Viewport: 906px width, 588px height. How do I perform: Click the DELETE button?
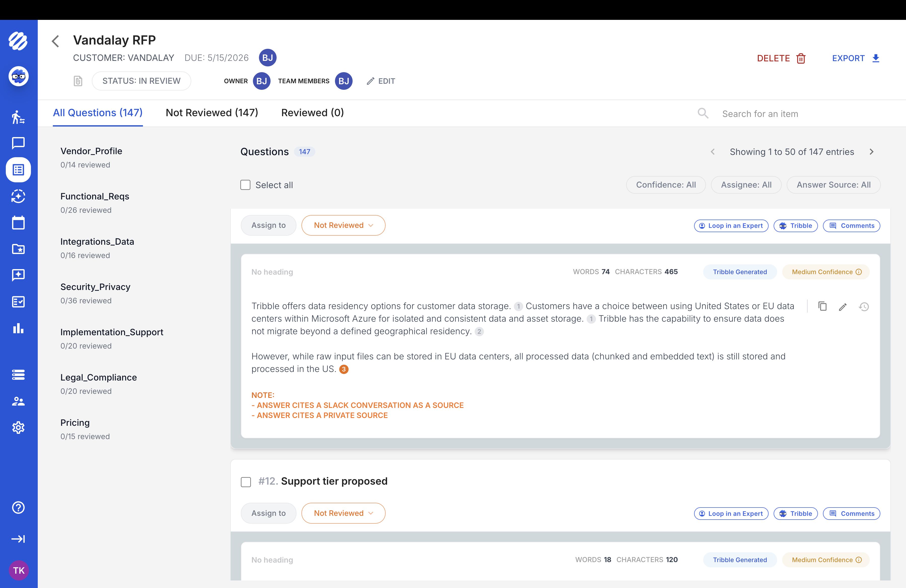pos(781,58)
